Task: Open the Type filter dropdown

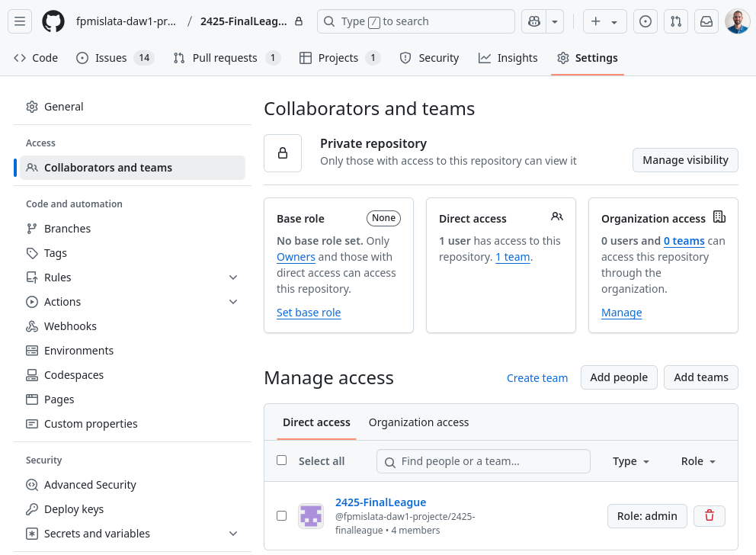Action: tap(631, 461)
